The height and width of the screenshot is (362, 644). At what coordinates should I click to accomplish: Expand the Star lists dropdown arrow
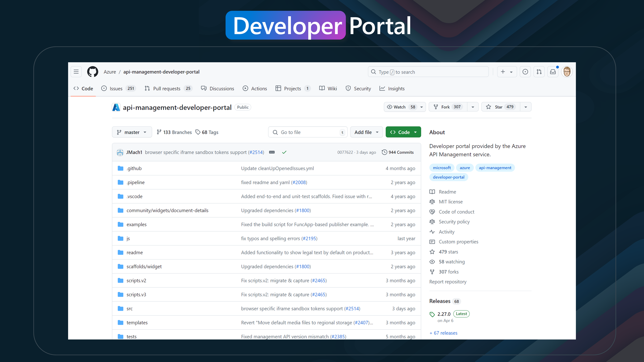[526, 107]
